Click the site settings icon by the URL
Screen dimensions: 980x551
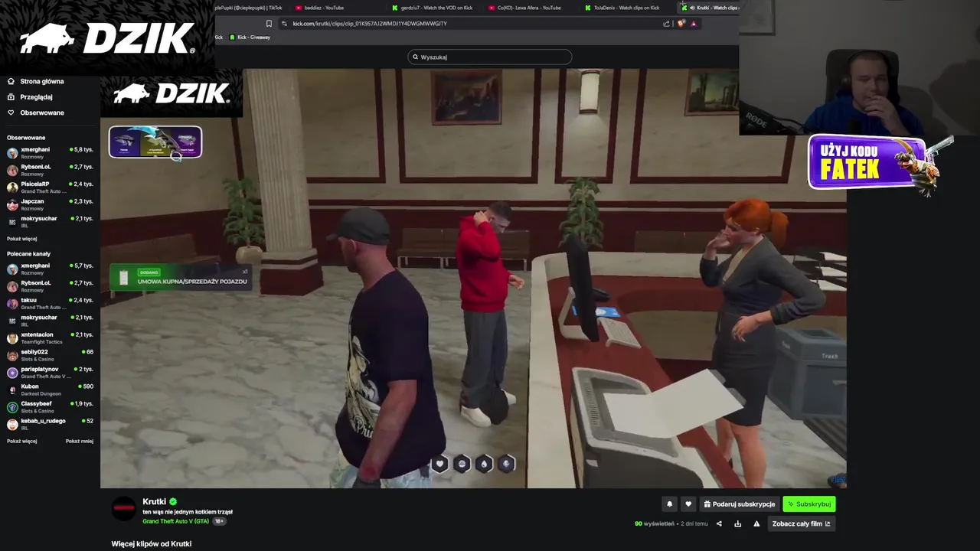(x=285, y=24)
